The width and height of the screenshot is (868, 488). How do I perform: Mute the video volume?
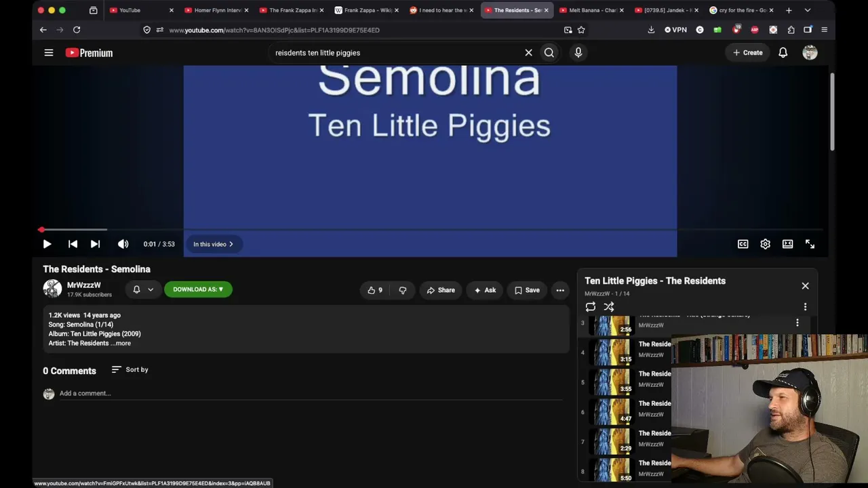[x=123, y=244]
